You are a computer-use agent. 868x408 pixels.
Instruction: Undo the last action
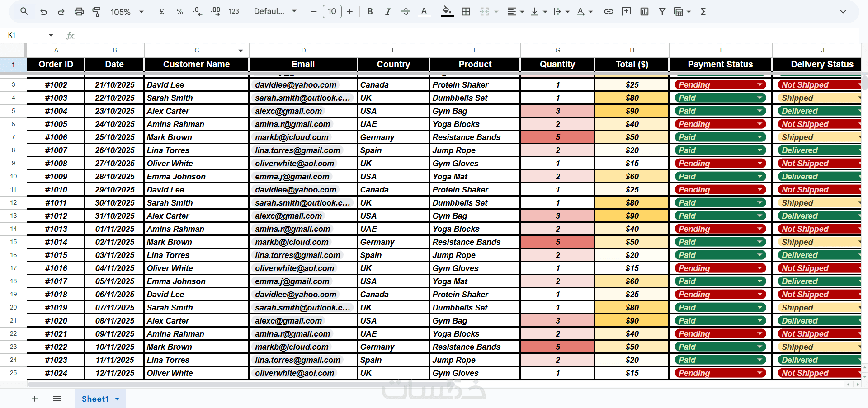(43, 12)
